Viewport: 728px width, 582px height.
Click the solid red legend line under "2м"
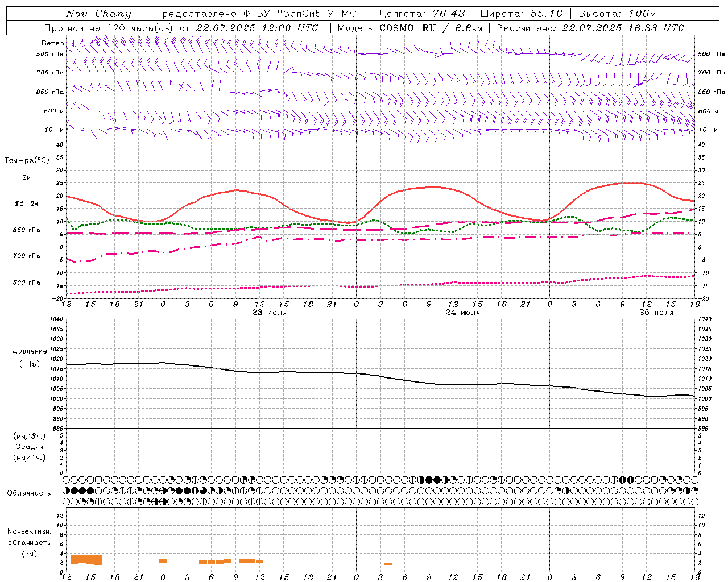tap(26, 184)
